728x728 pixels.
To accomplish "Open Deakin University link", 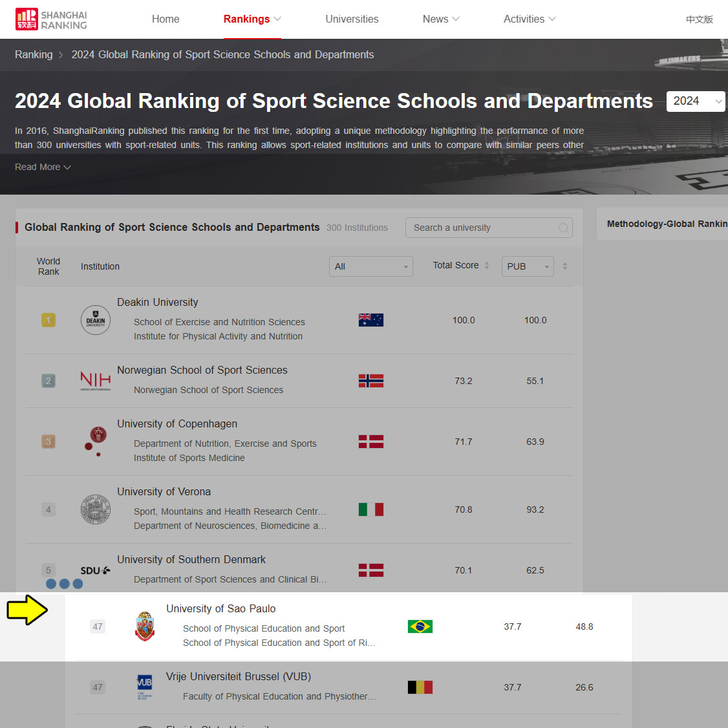I will click(x=157, y=302).
